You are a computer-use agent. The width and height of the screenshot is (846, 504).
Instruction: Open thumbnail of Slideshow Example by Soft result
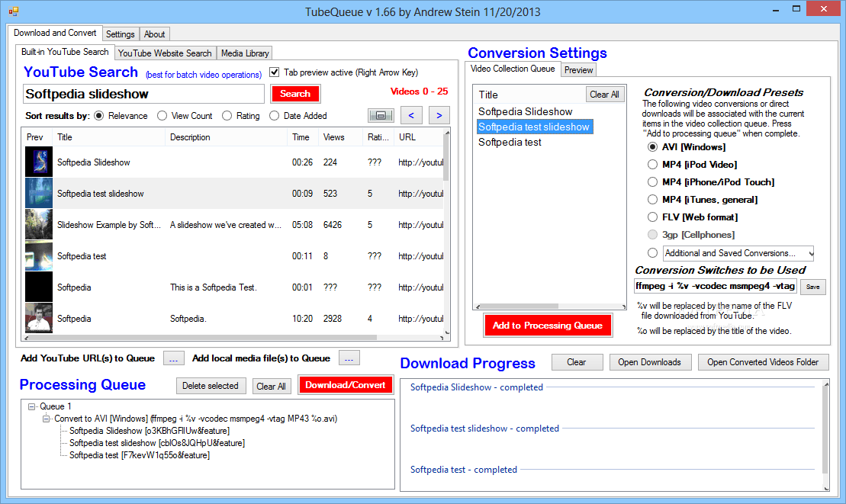[x=39, y=224]
